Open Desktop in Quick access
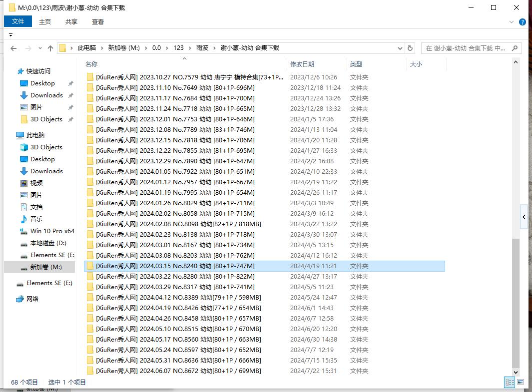This screenshot has height=392, width=532. [42, 83]
